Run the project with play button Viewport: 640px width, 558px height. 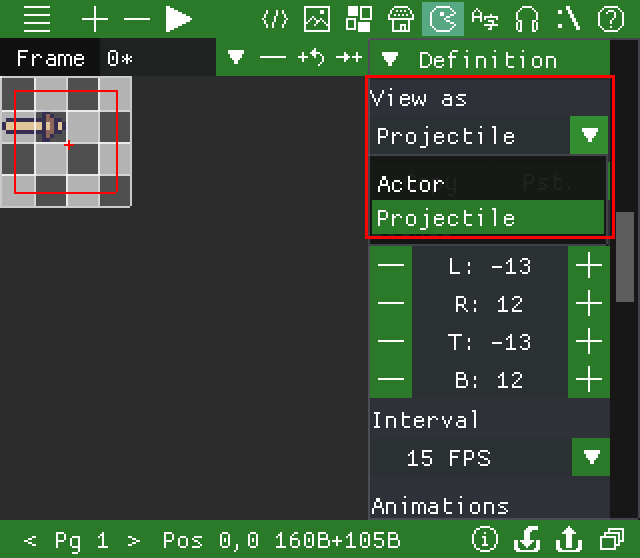[178, 19]
